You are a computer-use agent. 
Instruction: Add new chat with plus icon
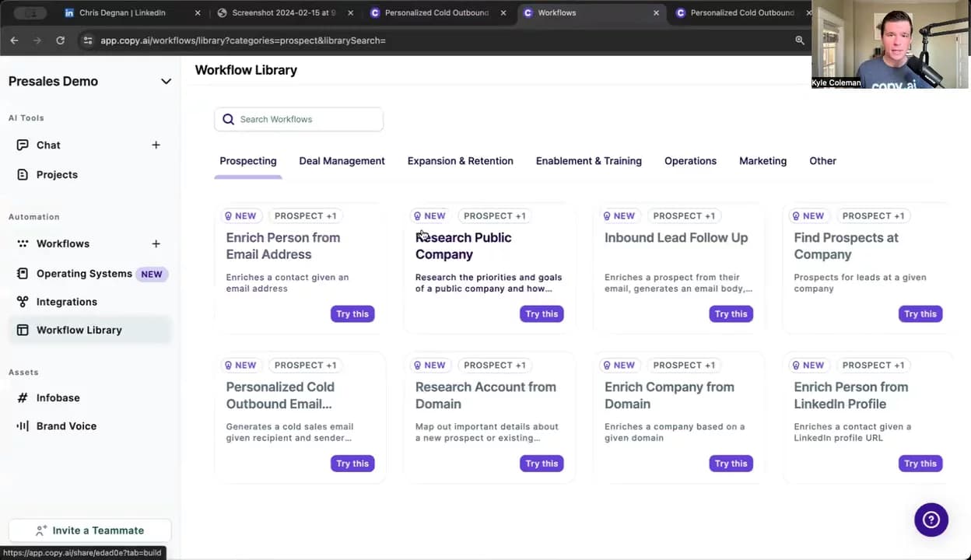click(156, 145)
